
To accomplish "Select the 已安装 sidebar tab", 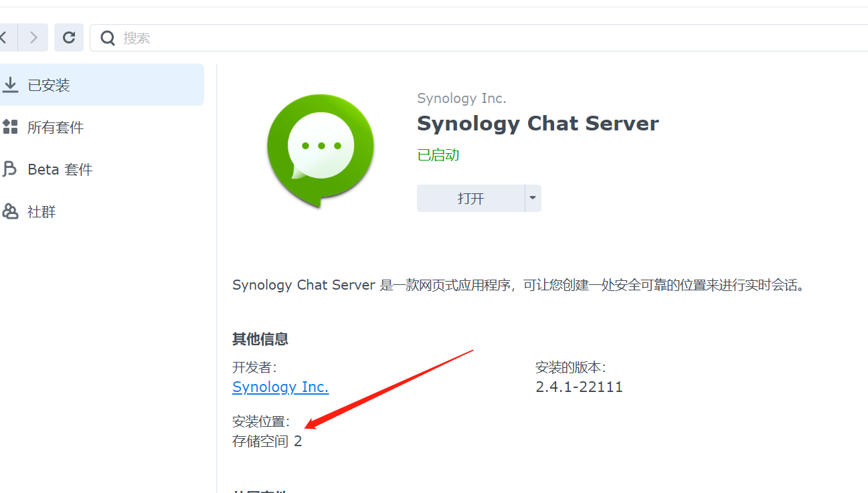I will [x=102, y=85].
